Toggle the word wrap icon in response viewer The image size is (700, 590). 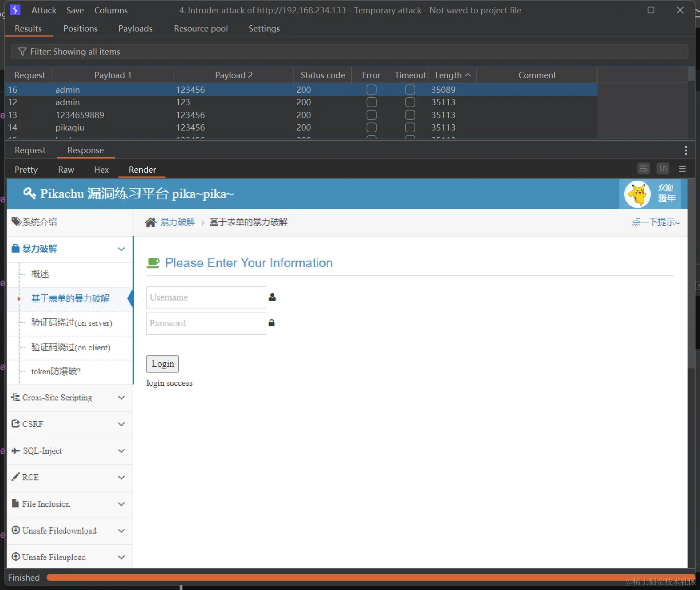(644, 169)
